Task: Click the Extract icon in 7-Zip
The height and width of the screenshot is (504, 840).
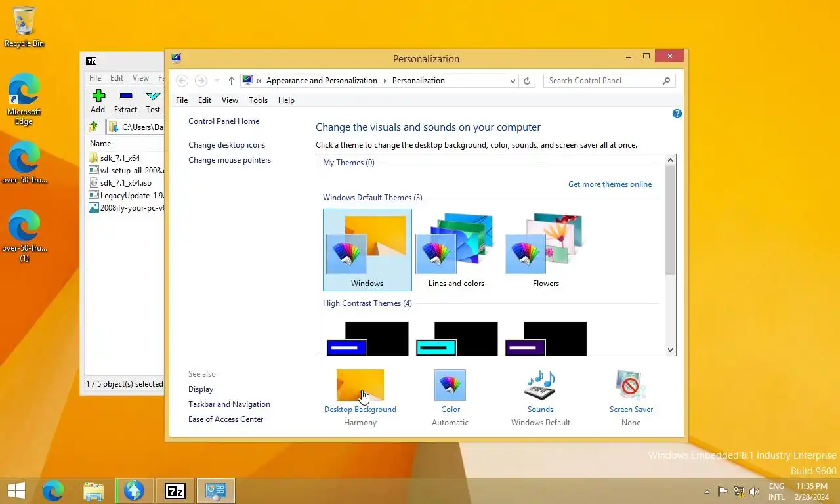Action: point(125,101)
